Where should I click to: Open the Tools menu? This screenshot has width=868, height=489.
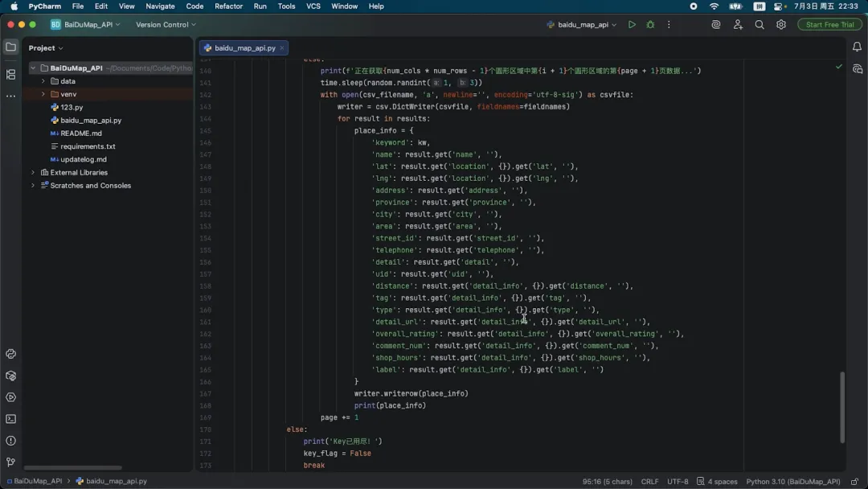point(286,6)
